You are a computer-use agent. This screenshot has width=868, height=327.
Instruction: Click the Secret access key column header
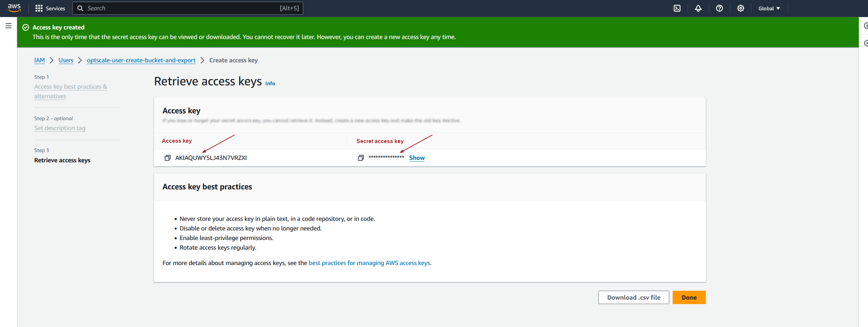tap(380, 141)
